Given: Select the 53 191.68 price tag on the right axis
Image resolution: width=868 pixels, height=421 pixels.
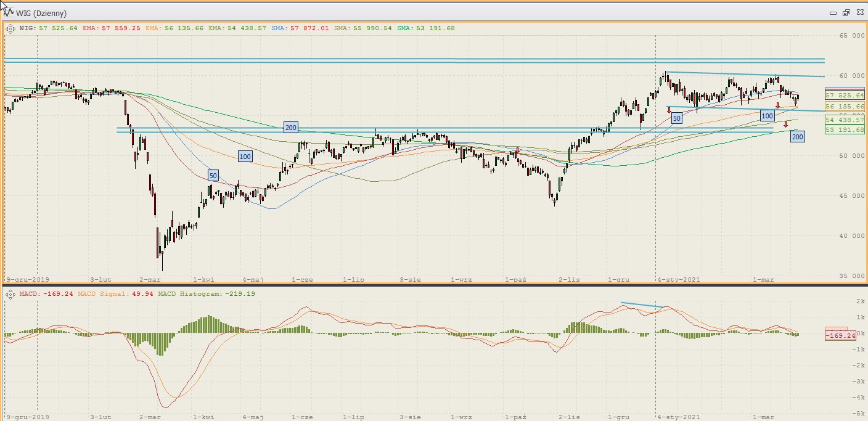Looking at the screenshot, I should pos(845,130).
